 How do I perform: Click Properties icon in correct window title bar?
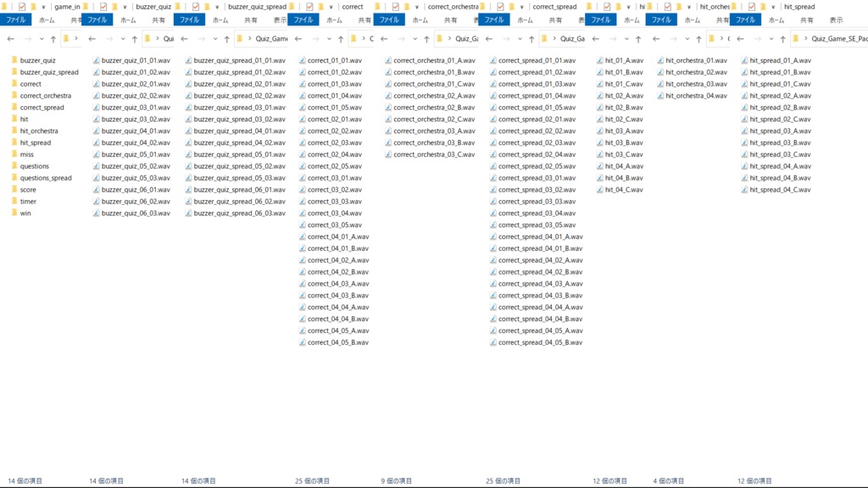[x=309, y=7]
